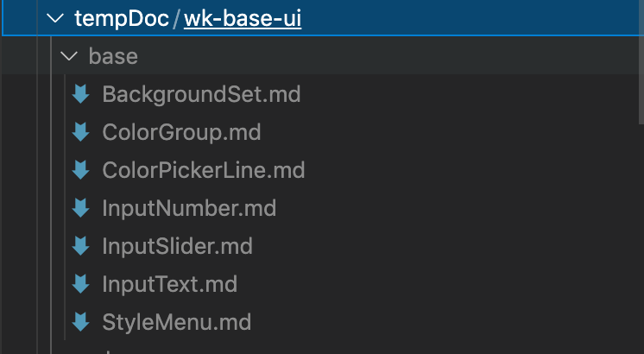Open ColorPickerLine.md file
The height and width of the screenshot is (354, 644).
[x=204, y=170]
